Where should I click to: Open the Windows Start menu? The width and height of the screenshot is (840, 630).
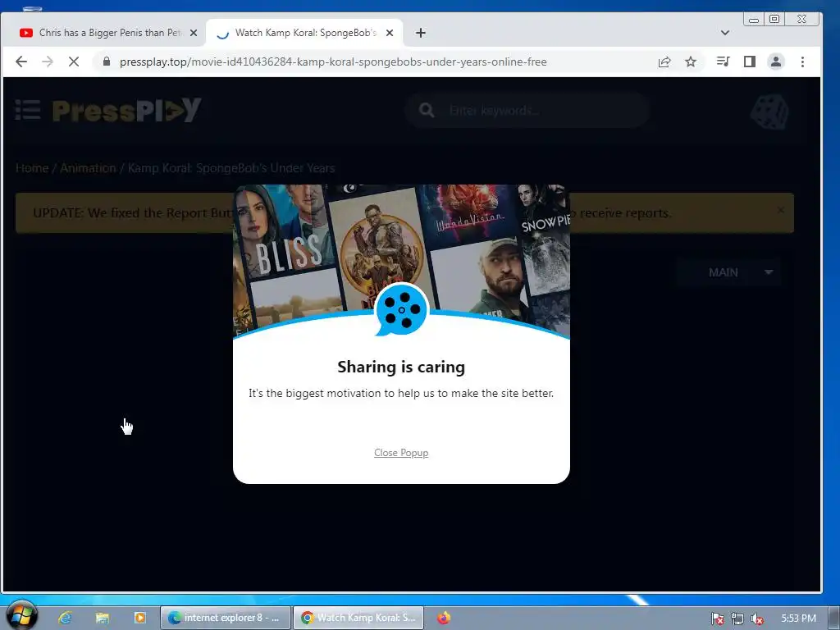click(21, 615)
